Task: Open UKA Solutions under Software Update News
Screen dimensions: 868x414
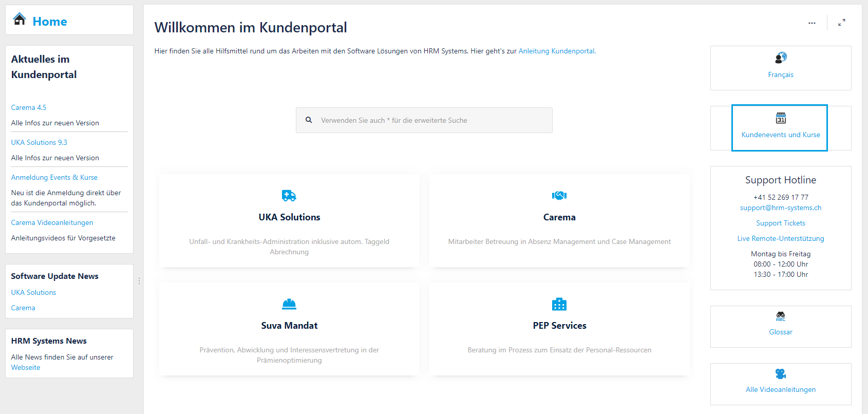Action: point(33,293)
